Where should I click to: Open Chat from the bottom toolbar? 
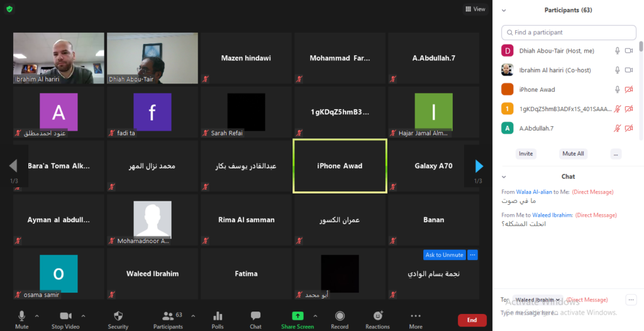click(x=255, y=320)
